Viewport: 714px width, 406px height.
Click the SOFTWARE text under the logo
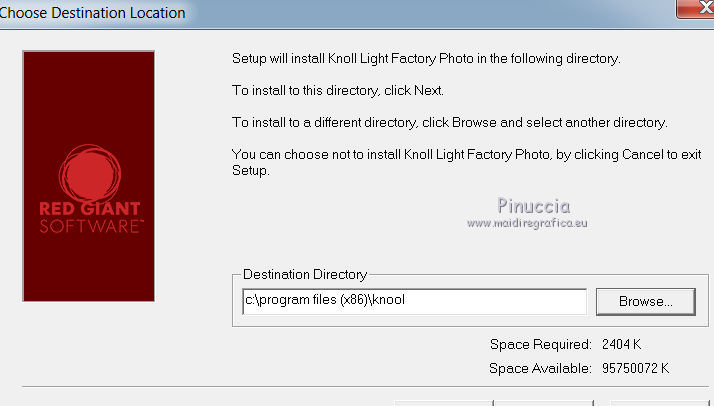click(90, 227)
